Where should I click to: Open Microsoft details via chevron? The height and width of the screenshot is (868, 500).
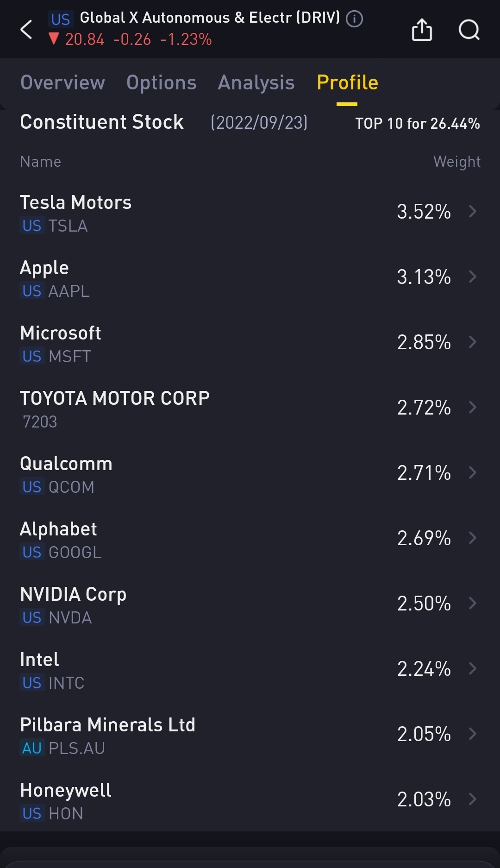(472, 342)
